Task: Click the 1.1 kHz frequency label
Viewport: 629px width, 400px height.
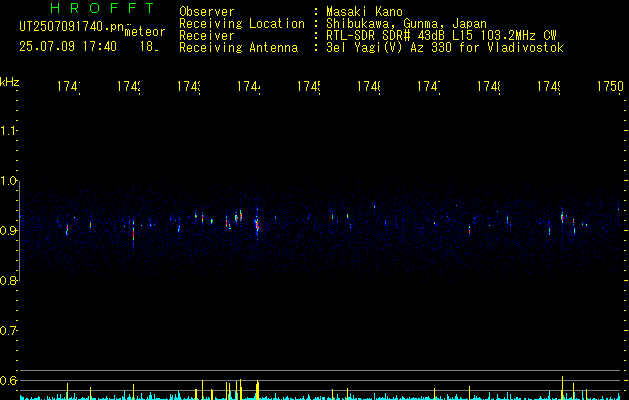Action: [9, 131]
